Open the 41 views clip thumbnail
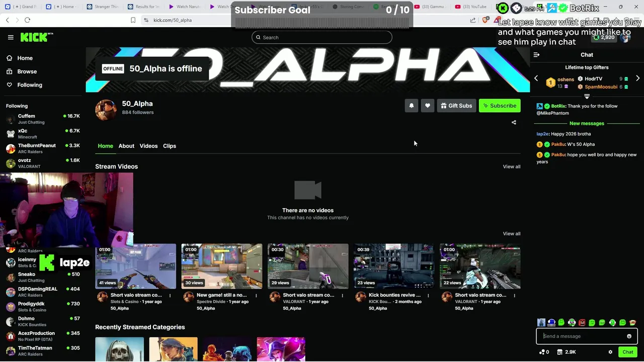Viewport: 644px width, 362px height. (x=136, y=266)
